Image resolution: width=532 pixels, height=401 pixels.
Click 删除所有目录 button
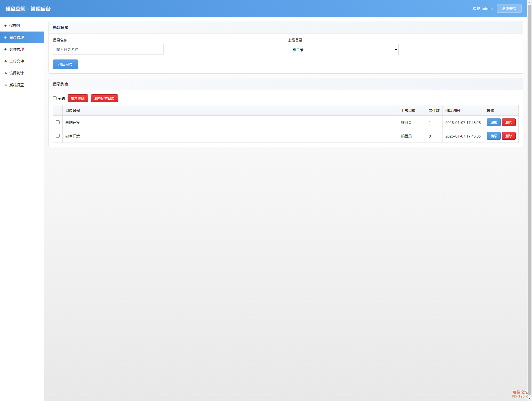point(104,98)
